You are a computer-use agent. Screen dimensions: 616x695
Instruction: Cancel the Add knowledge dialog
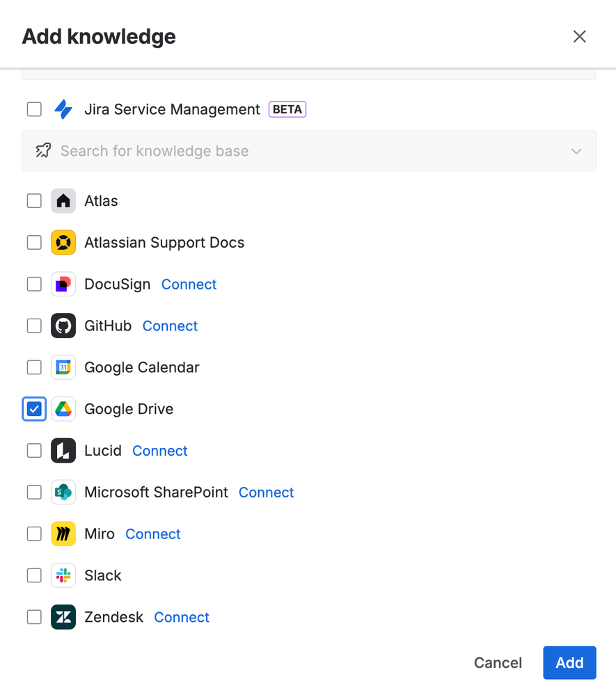pyautogui.click(x=498, y=662)
